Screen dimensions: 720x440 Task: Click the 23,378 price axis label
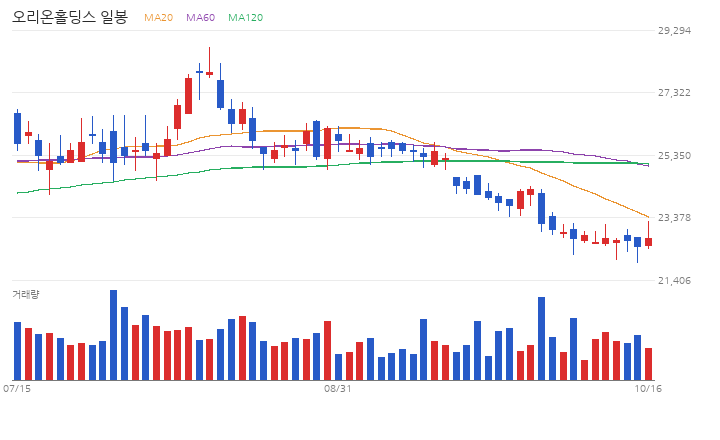(674, 218)
